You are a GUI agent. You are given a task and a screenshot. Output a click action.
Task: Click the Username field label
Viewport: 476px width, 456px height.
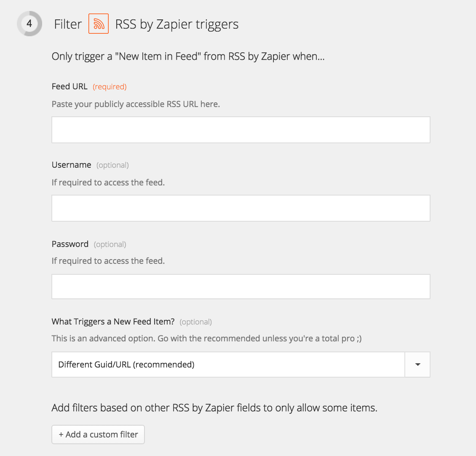tap(71, 165)
